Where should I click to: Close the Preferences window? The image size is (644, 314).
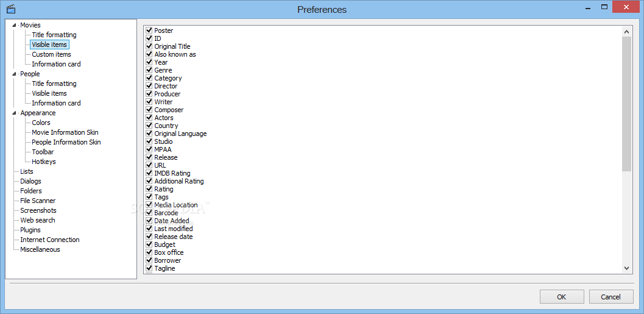tap(626, 7)
